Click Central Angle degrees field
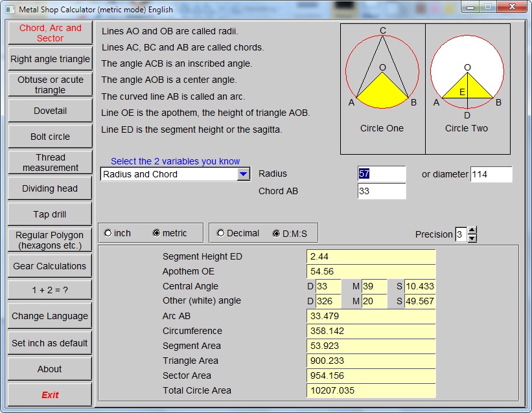 [x=328, y=286]
